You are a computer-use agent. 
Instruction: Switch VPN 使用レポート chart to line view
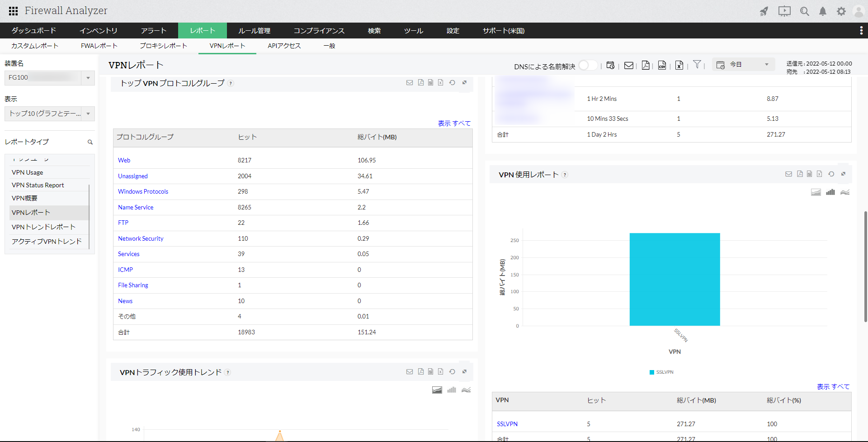[845, 192]
